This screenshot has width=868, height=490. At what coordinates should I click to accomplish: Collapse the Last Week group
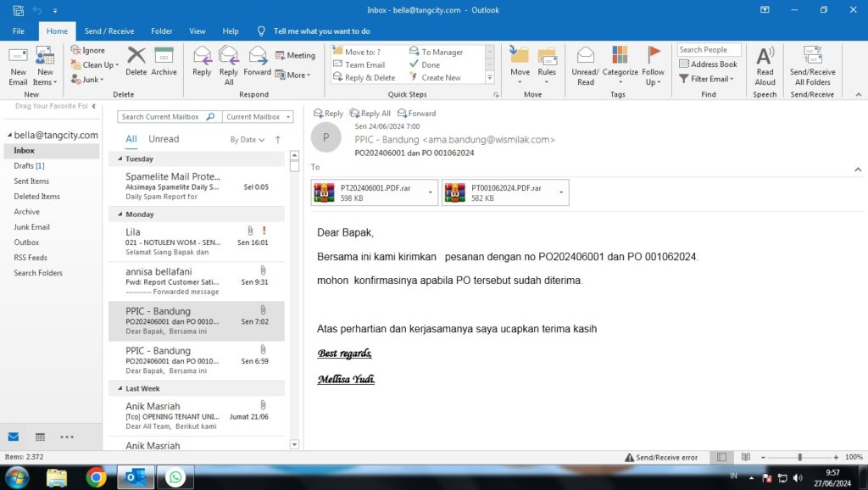click(120, 388)
